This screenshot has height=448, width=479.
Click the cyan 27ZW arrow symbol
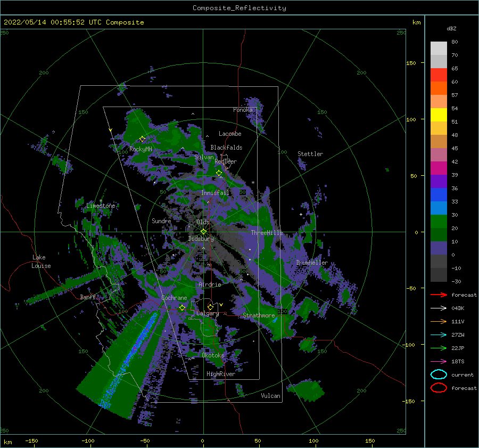point(439,335)
